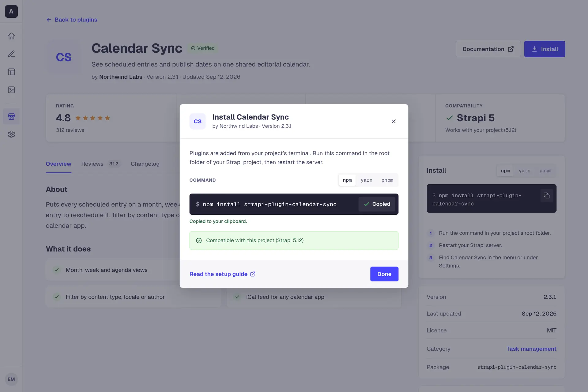
Task: Open the EM user avatar
Action: [11, 379]
